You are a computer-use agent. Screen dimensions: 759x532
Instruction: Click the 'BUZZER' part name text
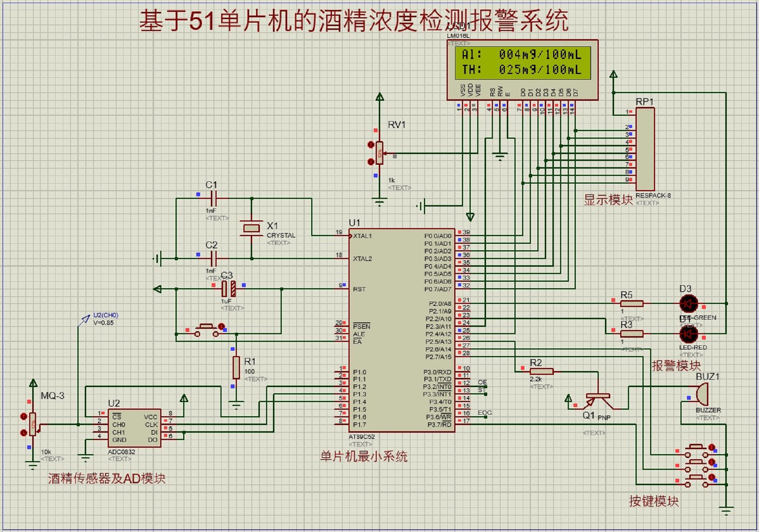coord(708,410)
